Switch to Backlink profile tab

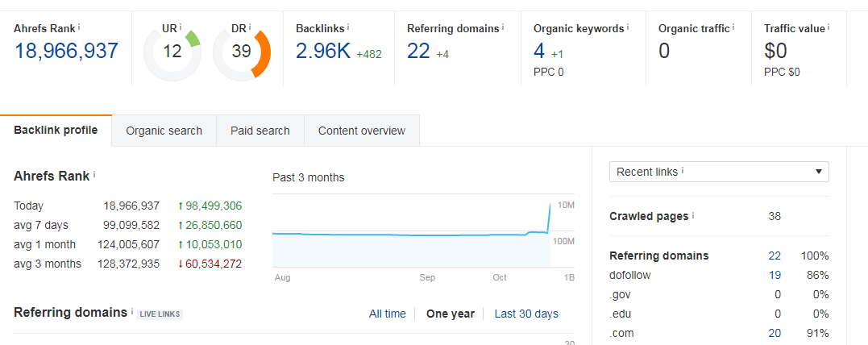point(56,131)
